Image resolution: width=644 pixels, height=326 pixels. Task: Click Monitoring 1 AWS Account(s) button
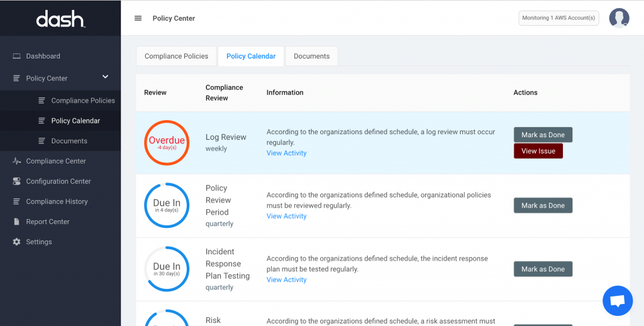coord(558,18)
